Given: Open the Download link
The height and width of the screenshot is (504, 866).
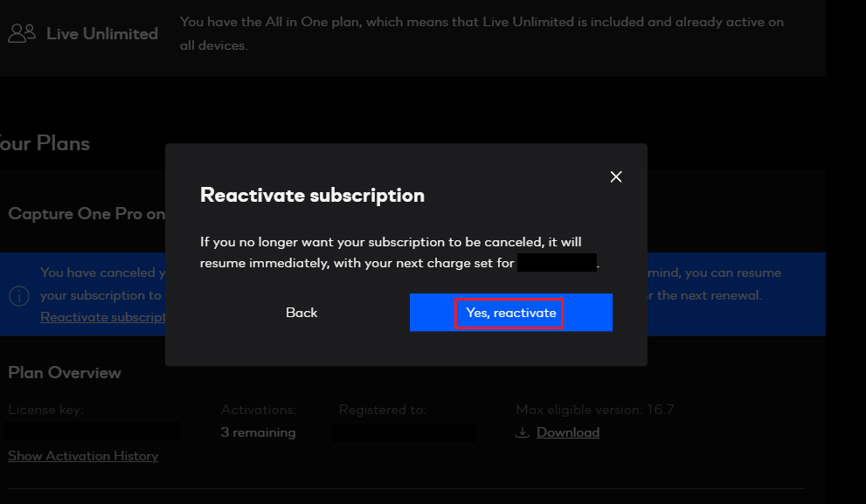Looking at the screenshot, I should pos(567,432).
